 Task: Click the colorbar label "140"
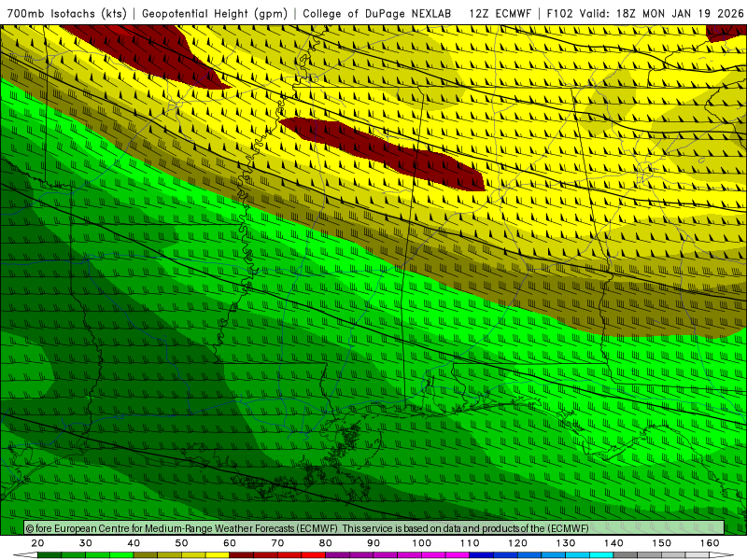coord(613,543)
